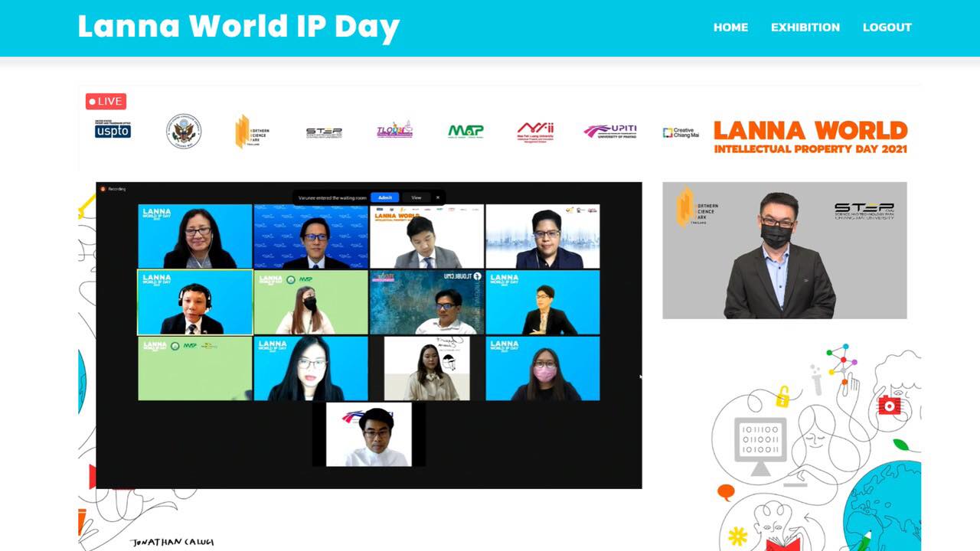Click STeP logo in presenter video
Image resolution: width=980 pixels, height=551 pixels.
[x=864, y=211]
